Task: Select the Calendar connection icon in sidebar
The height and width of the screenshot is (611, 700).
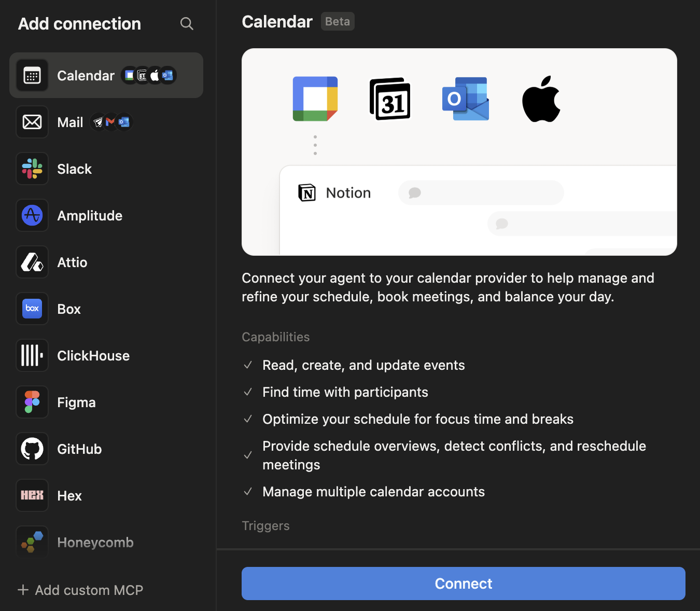Action: pyautogui.click(x=32, y=75)
